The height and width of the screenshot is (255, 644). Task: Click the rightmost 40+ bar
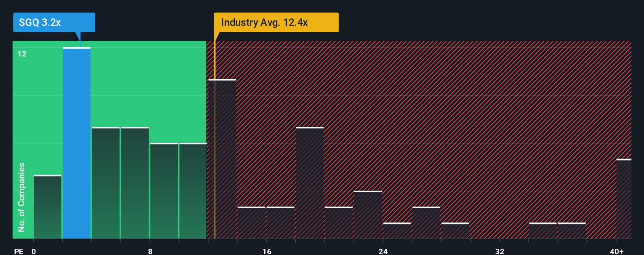(x=624, y=199)
